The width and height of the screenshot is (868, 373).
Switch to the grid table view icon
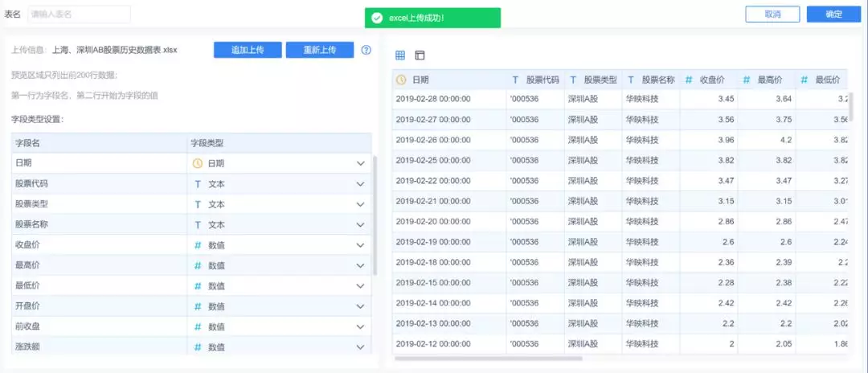[x=400, y=55]
